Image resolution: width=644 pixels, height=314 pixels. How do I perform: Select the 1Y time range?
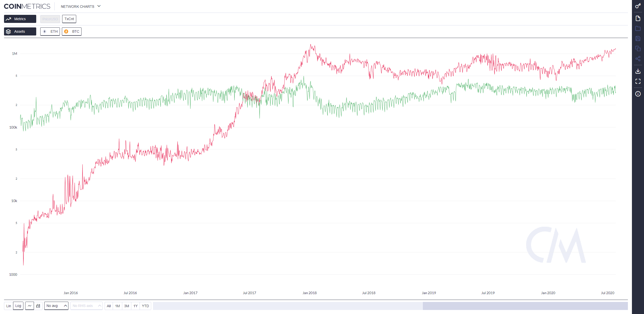click(x=135, y=306)
